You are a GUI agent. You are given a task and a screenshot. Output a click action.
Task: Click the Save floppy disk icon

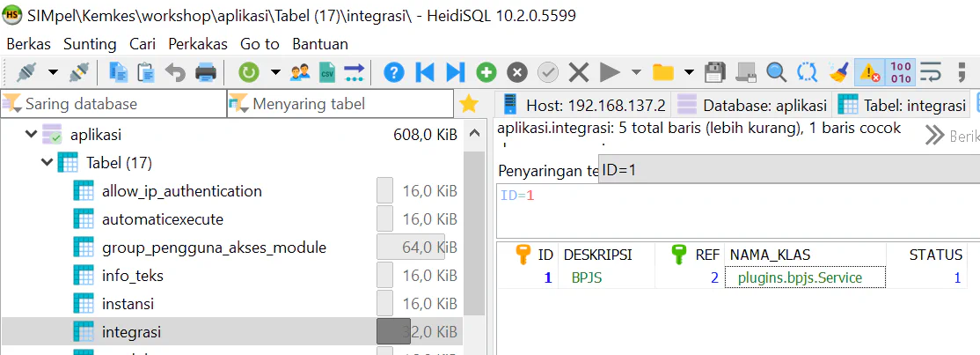(714, 72)
